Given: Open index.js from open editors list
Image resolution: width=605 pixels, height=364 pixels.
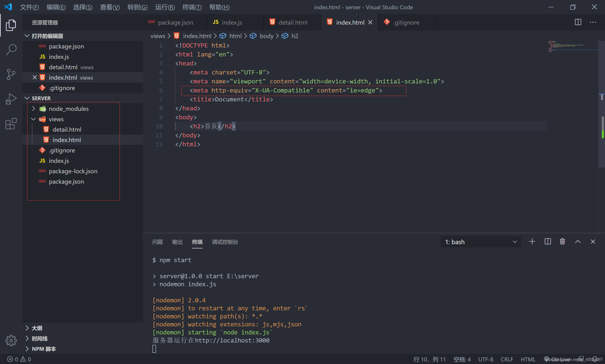Looking at the screenshot, I should point(83,57).
